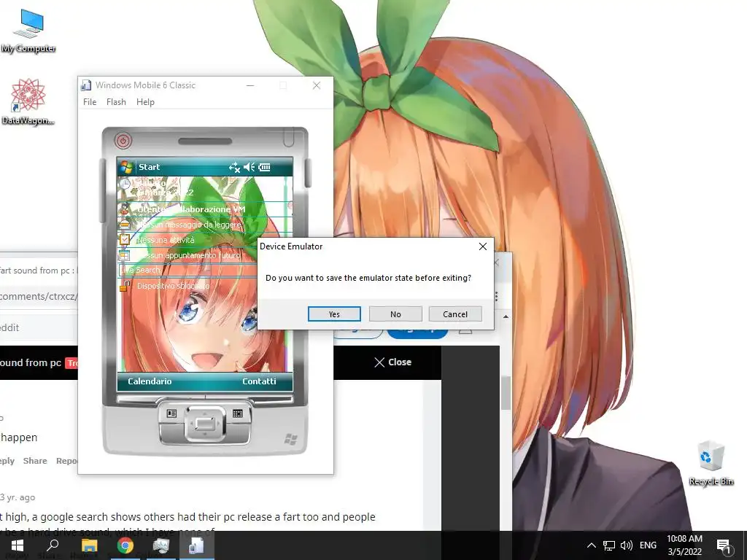Click the browser vertical scrollbar thumb
The width and height of the screenshot is (747, 560).
(x=506, y=392)
